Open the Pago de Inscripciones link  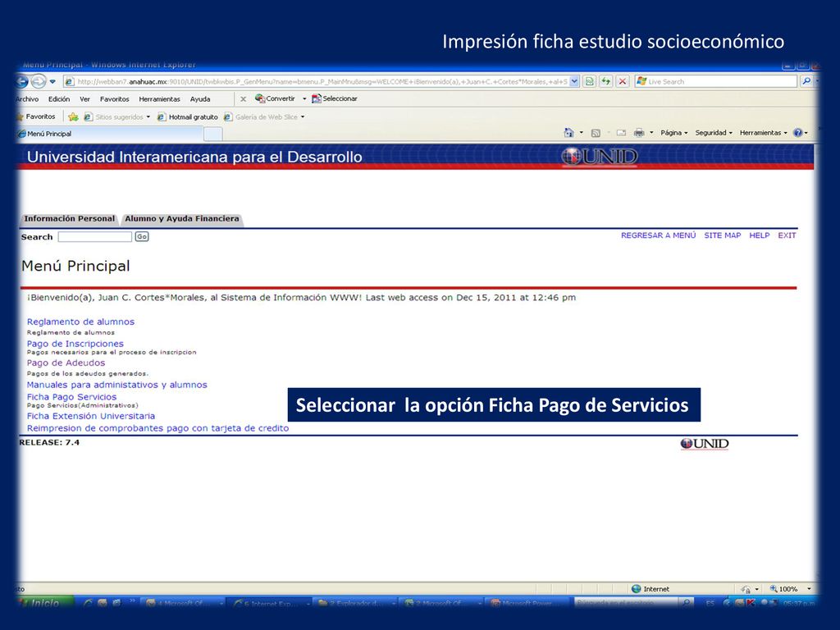tap(75, 344)
